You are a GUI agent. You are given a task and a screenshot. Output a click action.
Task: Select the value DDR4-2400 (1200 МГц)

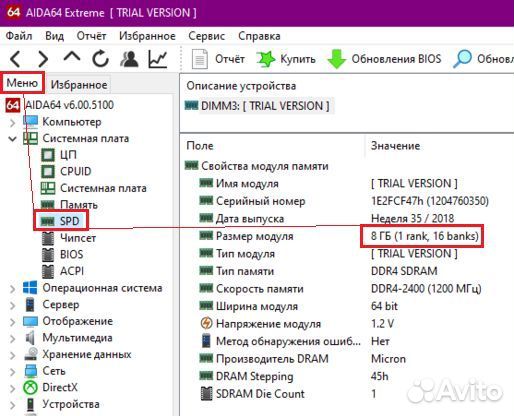coord(426,289)
